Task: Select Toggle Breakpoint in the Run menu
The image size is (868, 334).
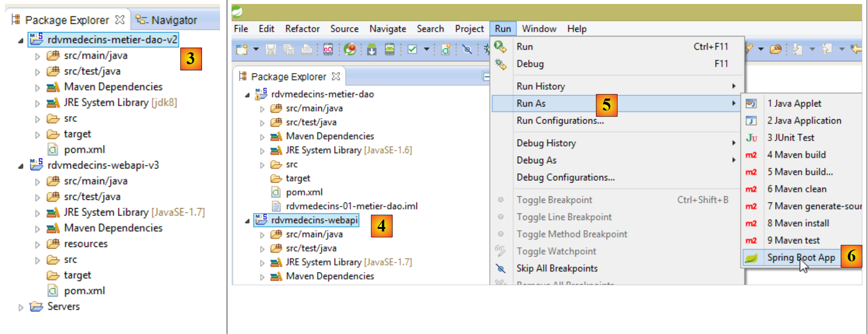Action: [554, 200]
